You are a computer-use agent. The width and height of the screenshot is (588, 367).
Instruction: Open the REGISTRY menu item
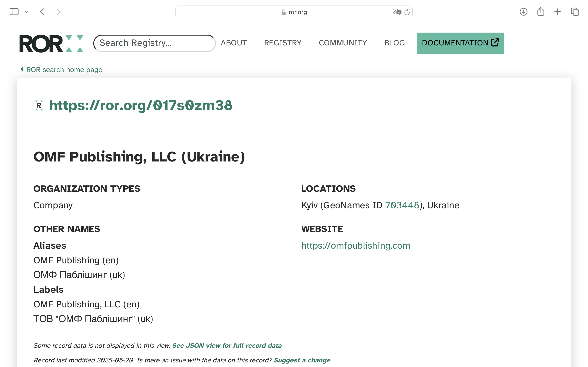pos(283,43)
